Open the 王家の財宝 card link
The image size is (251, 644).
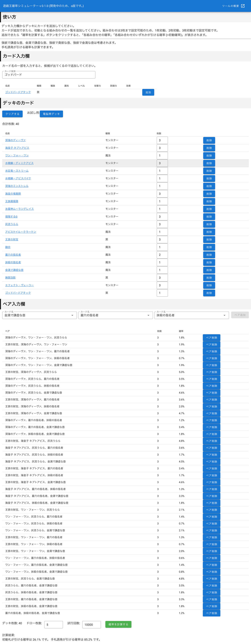click(x=12, y=239)
